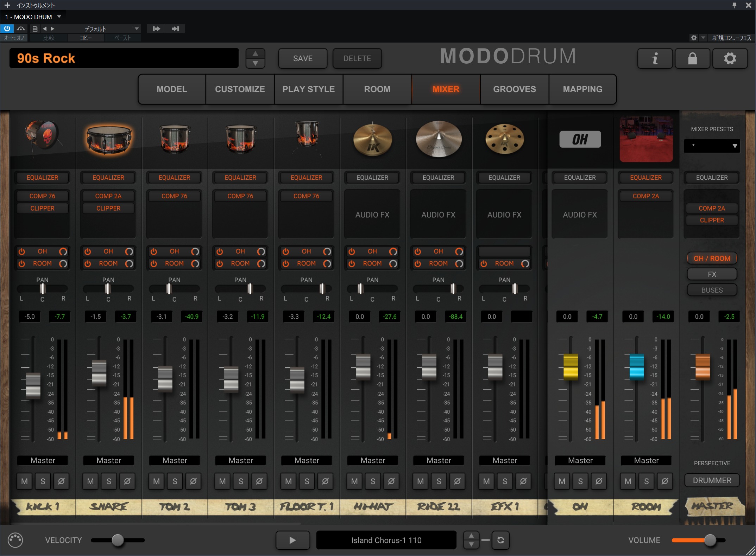Image resolution: width=756 pixels, height=556 pixels.
Task: Select the Ride 22 cymbal image
Action: point(439,139)
